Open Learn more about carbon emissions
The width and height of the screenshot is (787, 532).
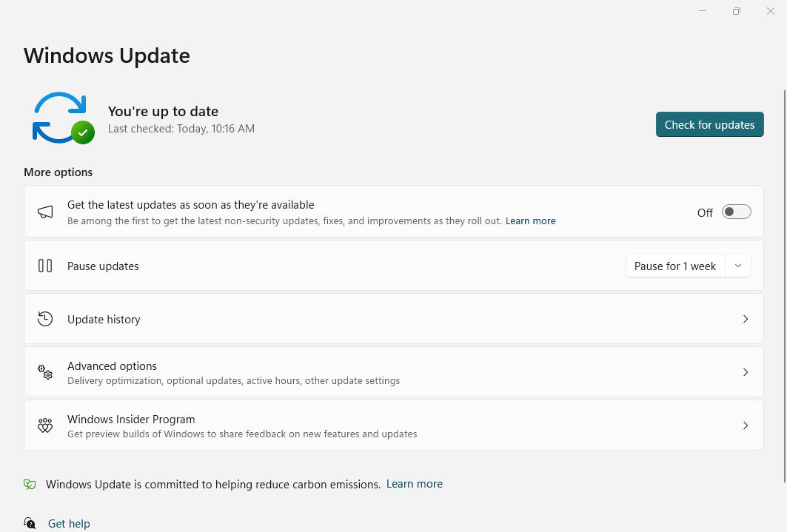pos(415,484)
